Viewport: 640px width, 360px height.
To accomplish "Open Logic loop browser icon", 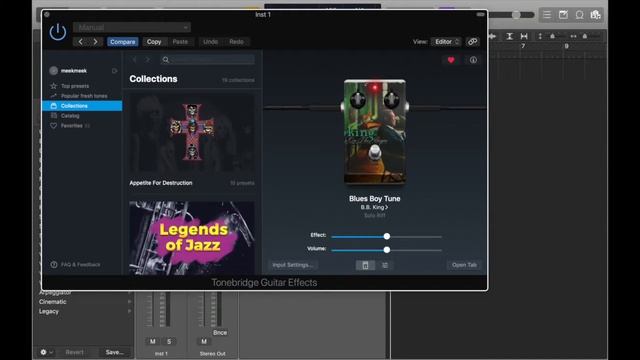I will coord(580,15).
